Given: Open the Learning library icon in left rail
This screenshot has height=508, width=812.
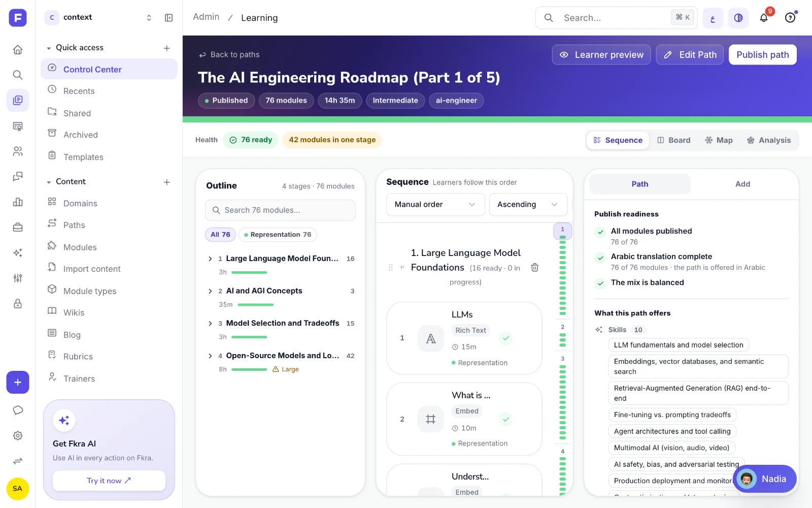Looking at the screenshot, I should tap(18, 100).
